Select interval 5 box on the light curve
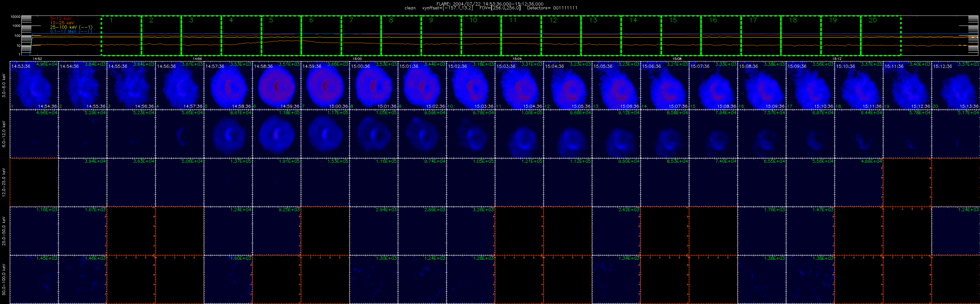Screen dimensions: 980x304 281,36
